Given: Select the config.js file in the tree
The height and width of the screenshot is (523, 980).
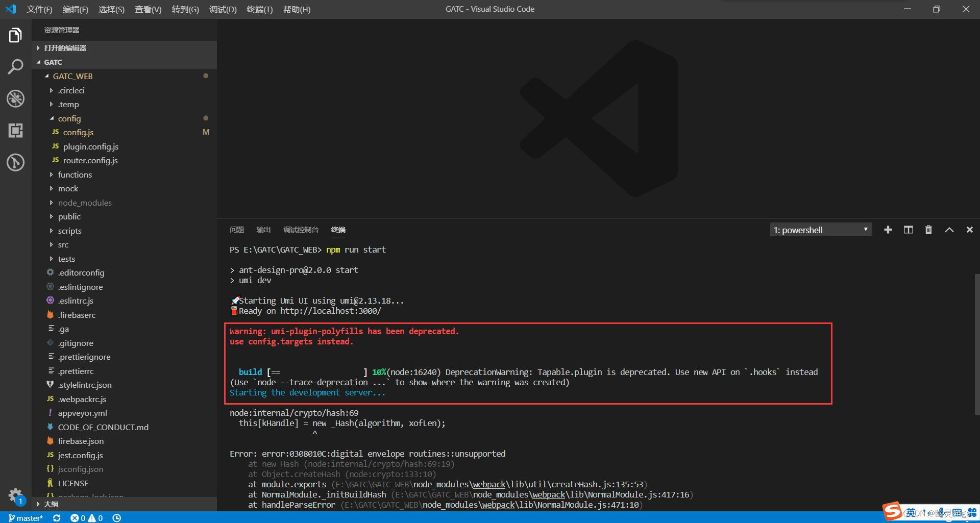Looking at the screenshot, I should [x=78, y=132].
